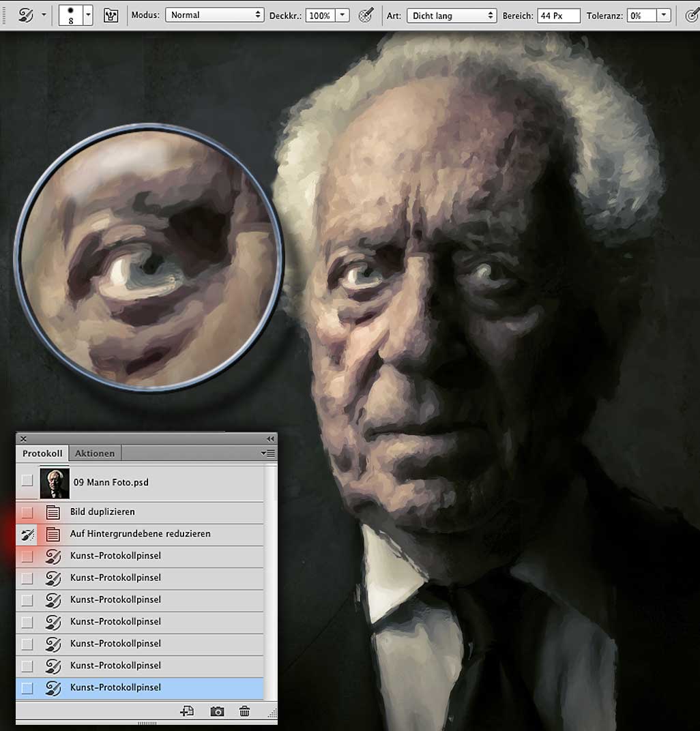Set the history source box for 09 Mann Foto.psd
Image resolution: width=700 pixels, height=731 pixels.
(x=27, y=480)
